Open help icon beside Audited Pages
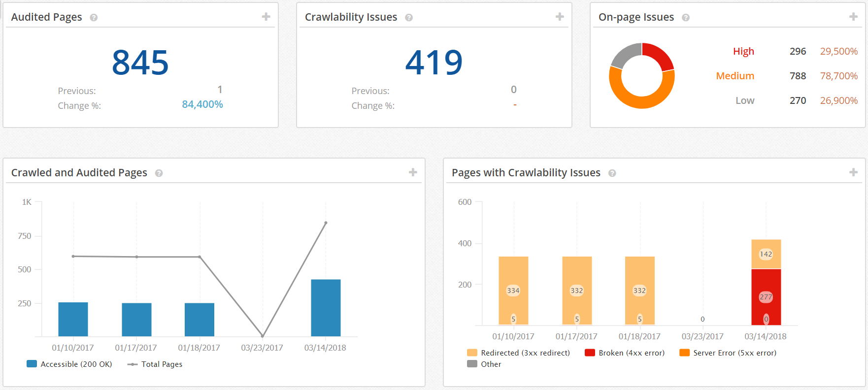The width and height of the screenshot is (868, 390). 94,18
